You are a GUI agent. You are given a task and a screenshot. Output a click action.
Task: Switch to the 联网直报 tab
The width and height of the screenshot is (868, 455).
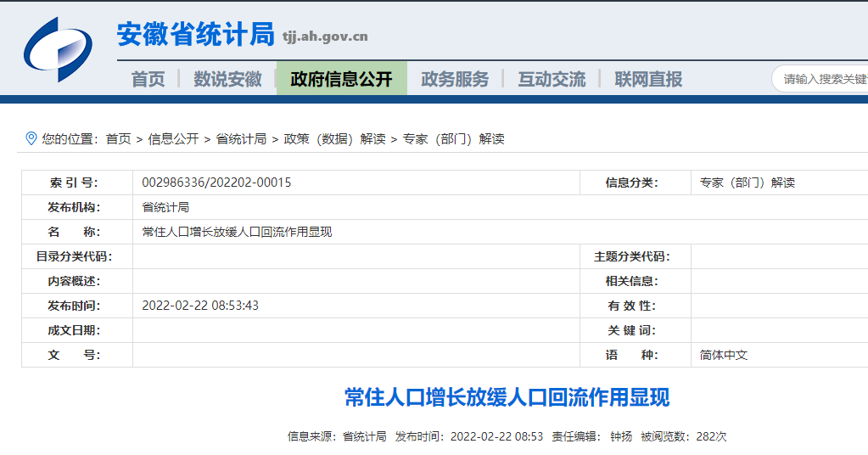648,79
